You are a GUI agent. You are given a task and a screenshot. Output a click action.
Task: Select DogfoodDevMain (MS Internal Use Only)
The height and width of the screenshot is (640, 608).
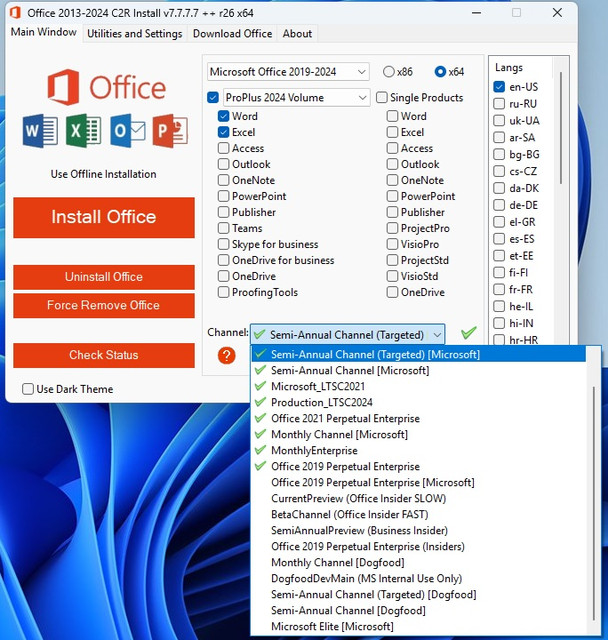click(x=419, y=578)
